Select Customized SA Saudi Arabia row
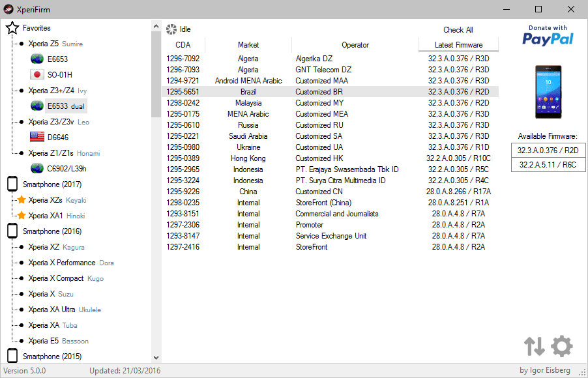The height and width of the screenshot is (378, 588). coord(330,136)
